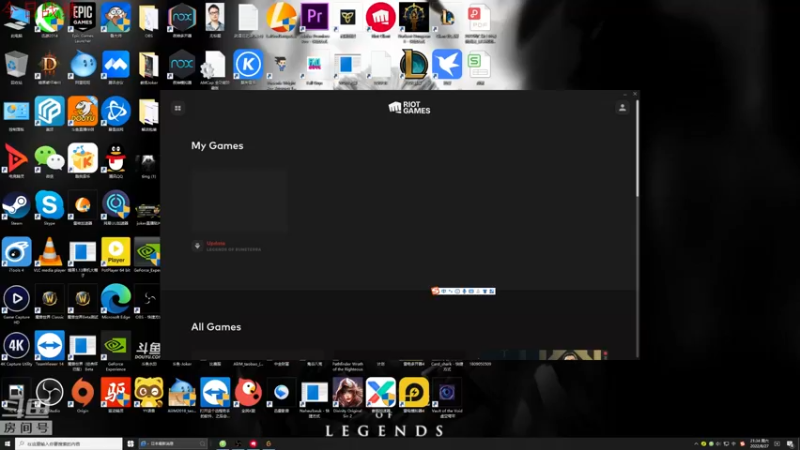Viewport: 800px width, 450px height.
Task: Click the Update icon for Legends of Runeterra
Action: point(197,246)
